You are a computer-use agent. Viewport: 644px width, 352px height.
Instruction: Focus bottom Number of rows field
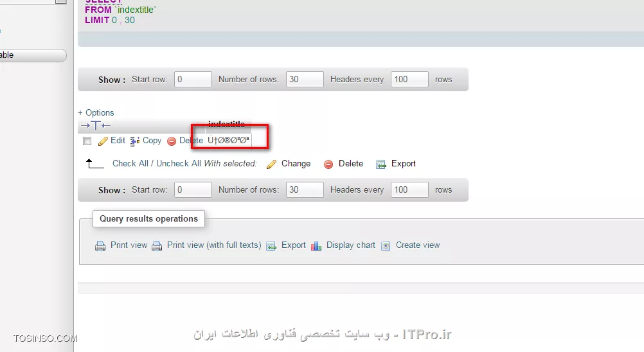click(305, 189)
